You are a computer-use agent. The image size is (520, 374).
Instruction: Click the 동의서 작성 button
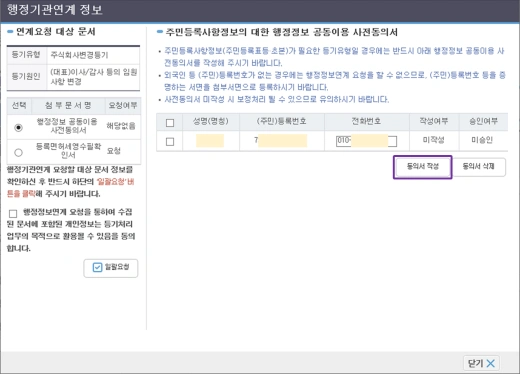coord(423,167)
